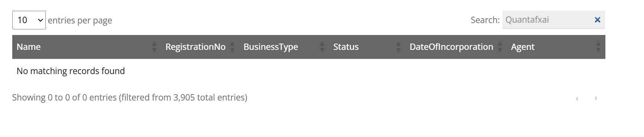Sort by DateOfIncorporation header text
Image resolution: width=644 pixels, height=137 pixels.
[x=451, y=47]
